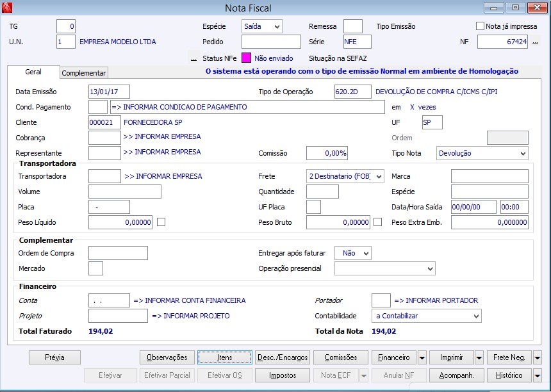Screen dimensions: 551x392
Task: Click the Cobrança code field
Action: [x=104, y=138]
